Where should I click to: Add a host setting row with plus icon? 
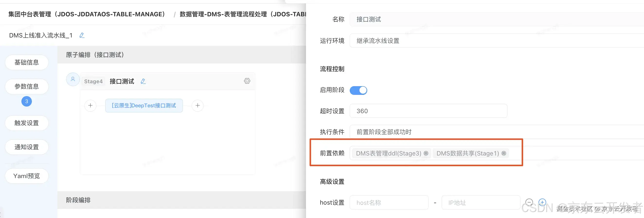(542, 202)
